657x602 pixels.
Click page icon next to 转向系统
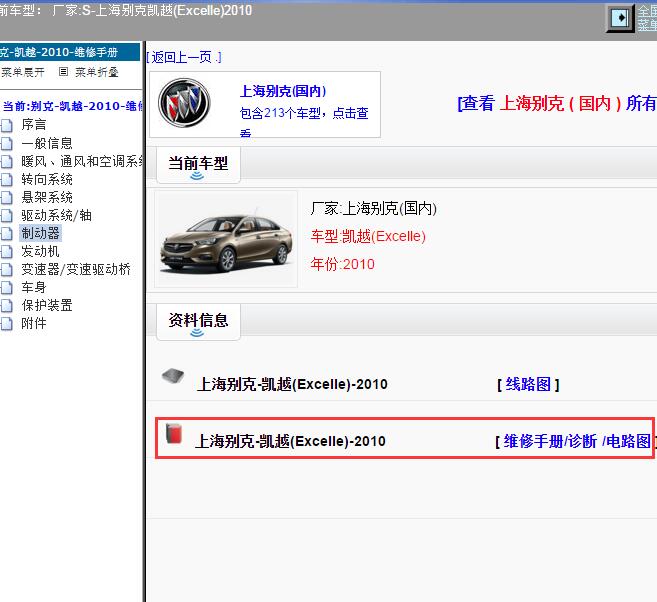pos(7,179)
